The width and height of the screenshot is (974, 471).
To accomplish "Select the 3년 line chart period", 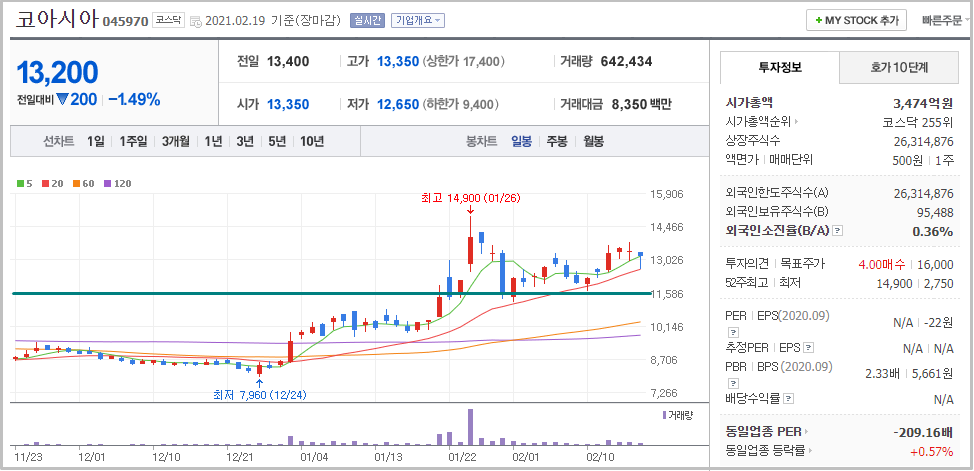I will tap(245, 141).
